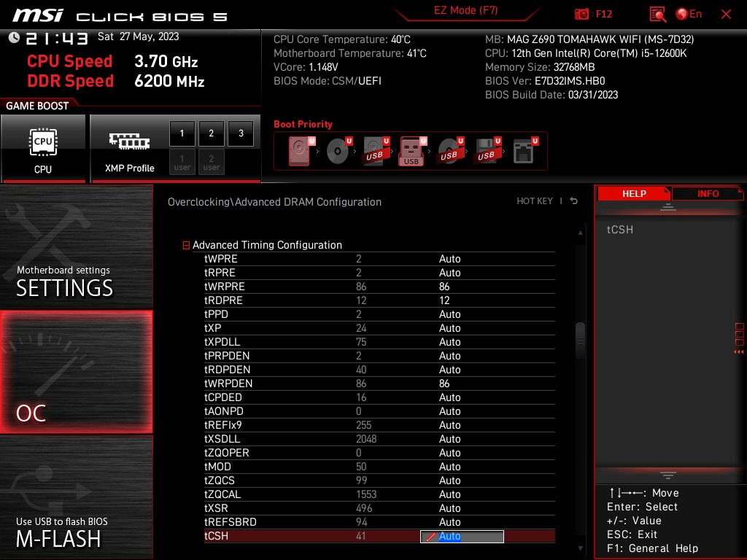Switch to the INFO tab
The height and width of the screenshot is (560, 747).
tap(708, 194)
